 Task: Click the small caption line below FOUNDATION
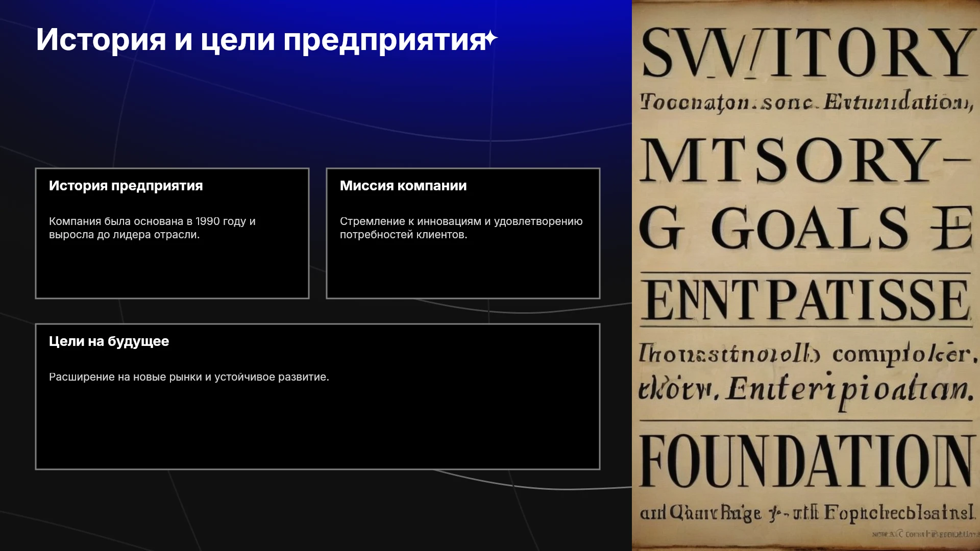point(806,512)
